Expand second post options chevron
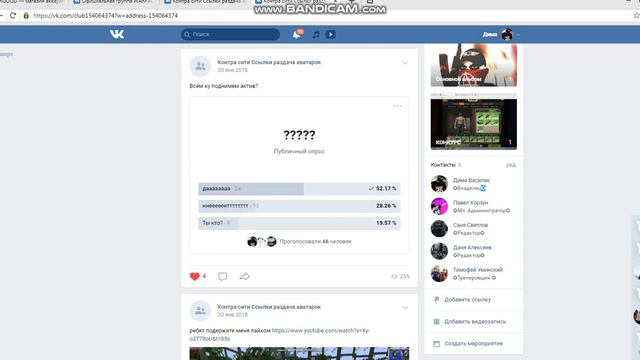Screen dimensions: 640x360 pyautogui.click(x=405, y=307)
